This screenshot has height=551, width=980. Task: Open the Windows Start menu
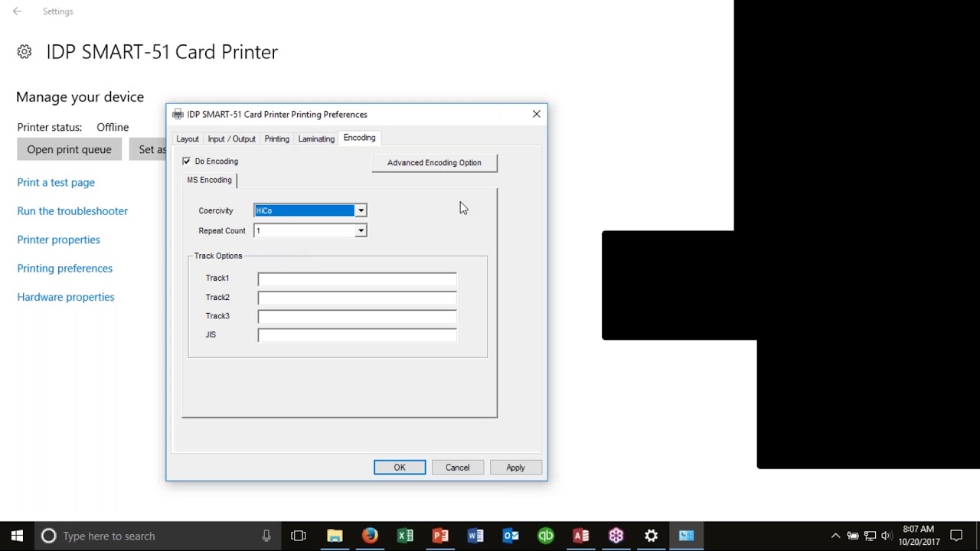click(17, 536)
